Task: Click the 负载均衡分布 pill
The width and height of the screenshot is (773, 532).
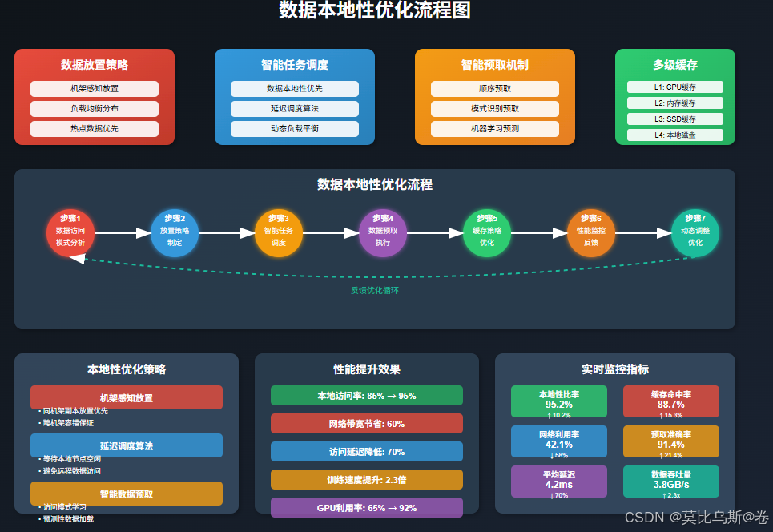Action: [x=95, y=108]
